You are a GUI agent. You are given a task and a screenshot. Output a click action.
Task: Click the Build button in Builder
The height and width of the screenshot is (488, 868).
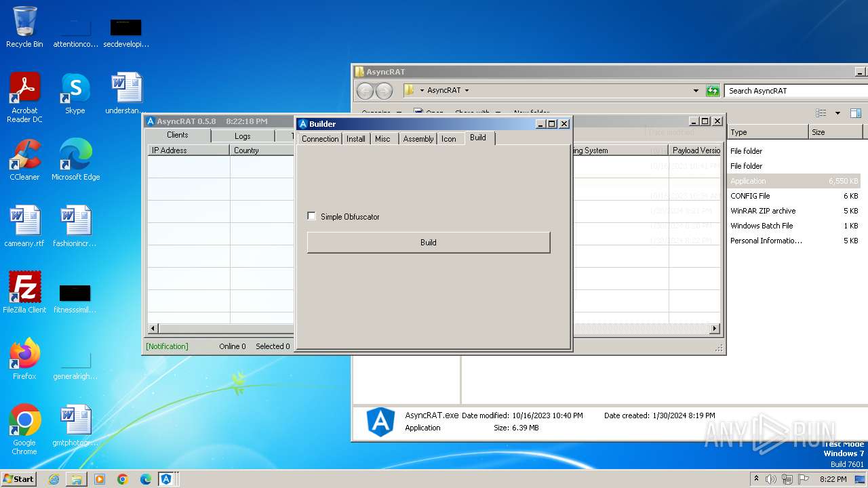429,243
